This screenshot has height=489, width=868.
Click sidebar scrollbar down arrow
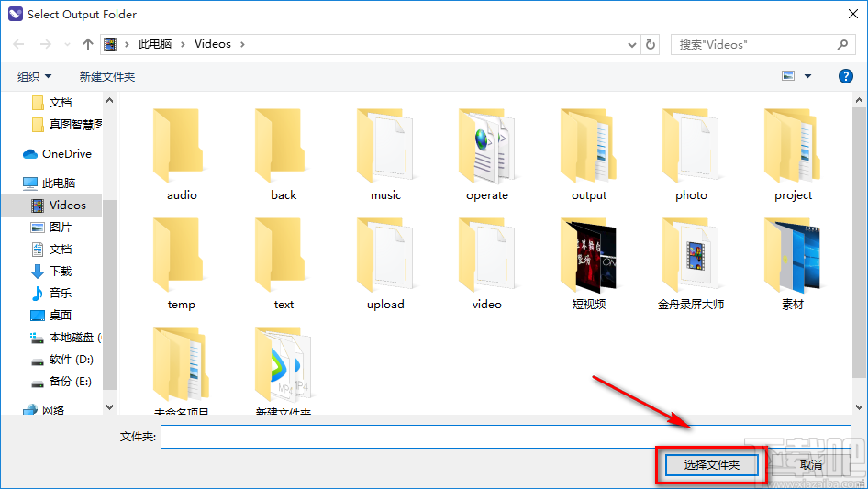coord(109,407)
